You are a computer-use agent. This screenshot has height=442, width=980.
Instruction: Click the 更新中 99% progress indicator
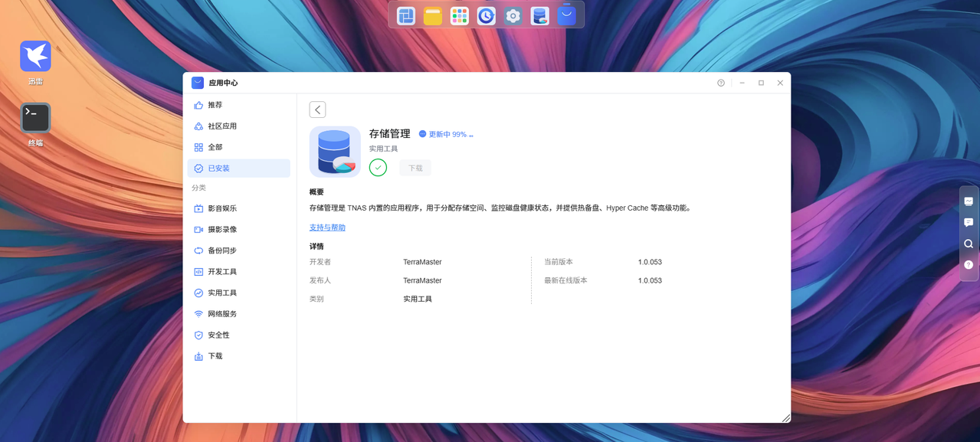click(x=446, y=134)
